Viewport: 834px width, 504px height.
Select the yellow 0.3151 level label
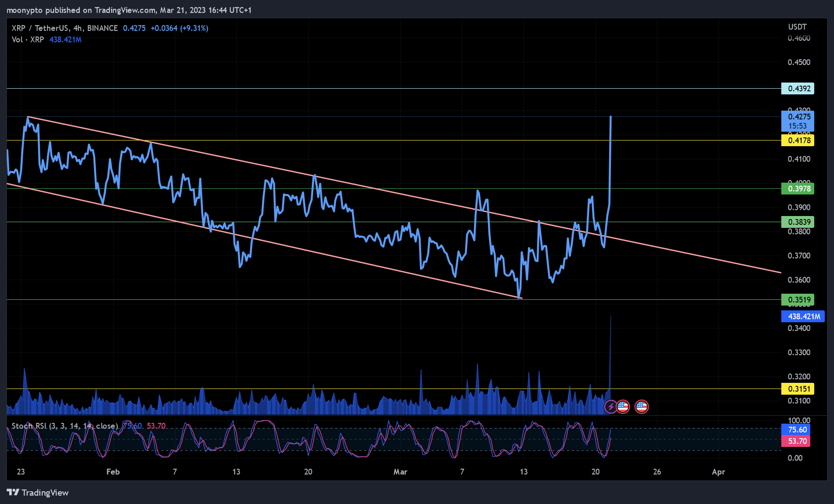pos(798,389)
